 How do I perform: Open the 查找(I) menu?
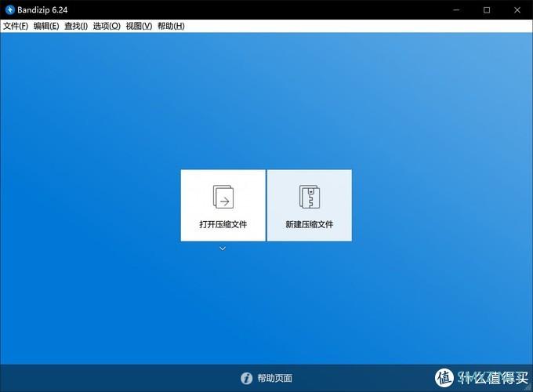tap(76, 26)
